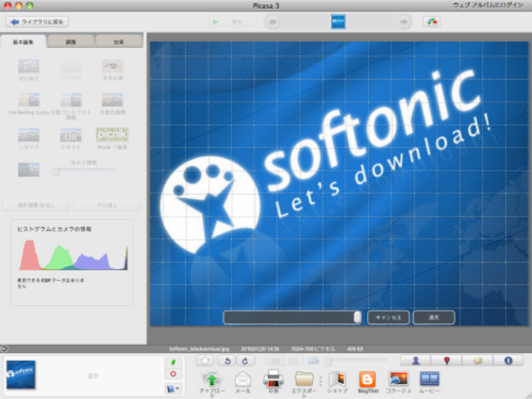
Task: Upload the photo with the green arrow
Action: coord(212,379)
